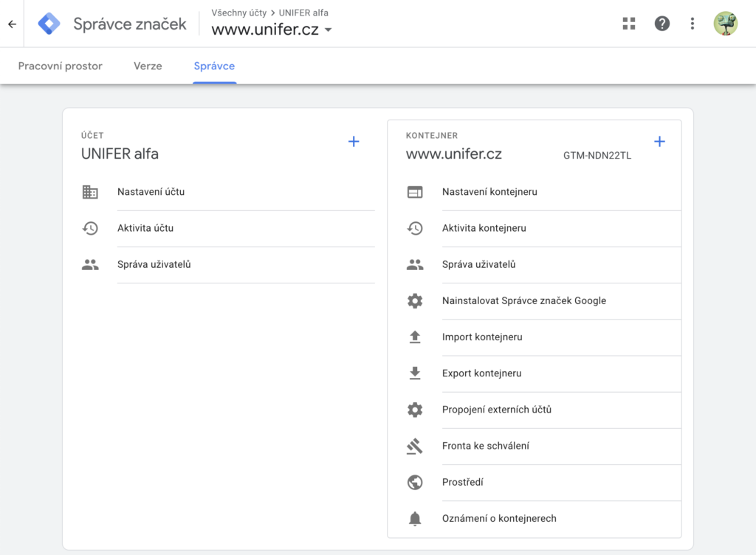Open the Google apps grid
756x555 pixels.
click(629, 24)
